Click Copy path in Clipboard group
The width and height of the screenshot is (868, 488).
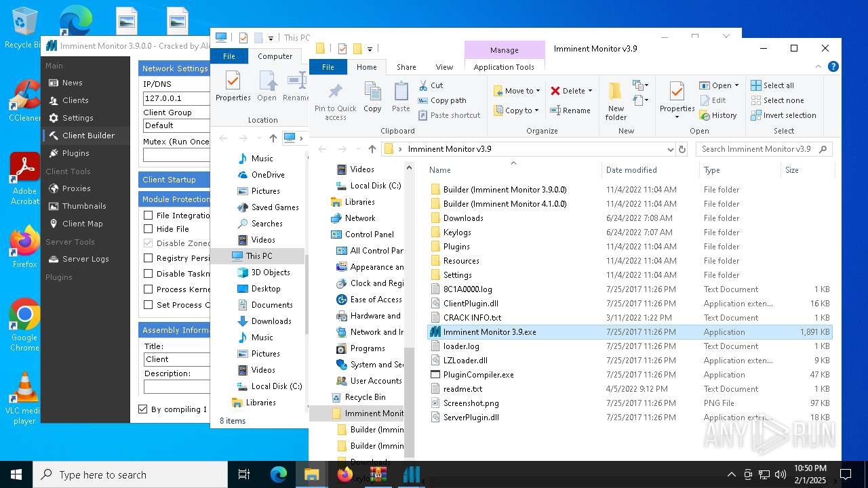(442, 100)
